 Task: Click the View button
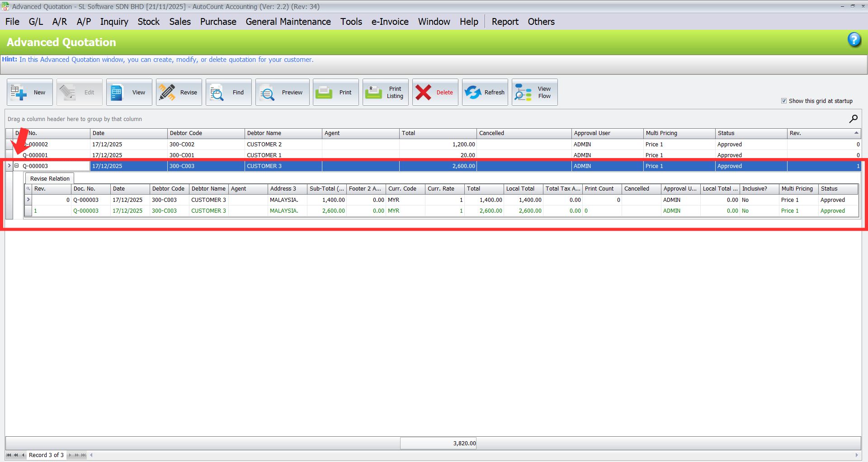point(129,92)
